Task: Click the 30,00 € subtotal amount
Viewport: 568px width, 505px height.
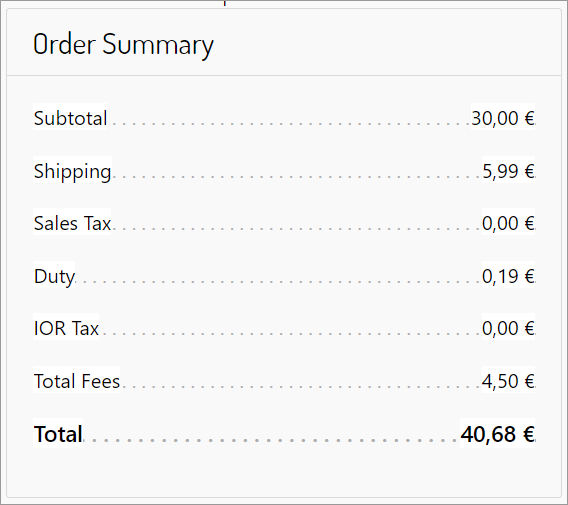Action: pos(503,118)
